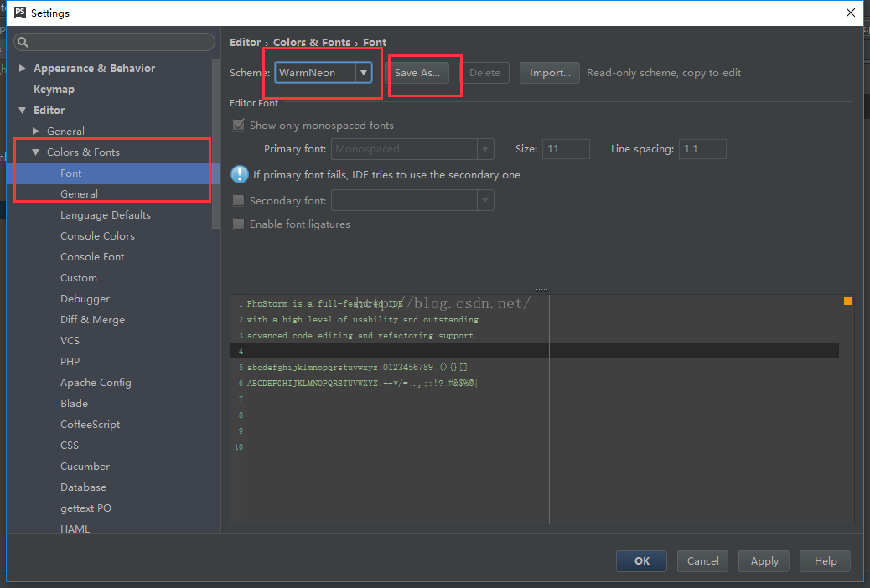The height and width of the screenshot is (588, 870).
Task: Select VCS color settings
Action: pyautogui.click(x=70, y=341)
